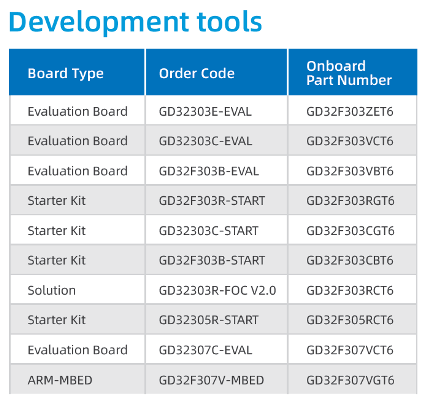This screenshot has width=432, height=404.
Task: Click part number GD32F303ZET6
Action: click(x=350, y=111)
